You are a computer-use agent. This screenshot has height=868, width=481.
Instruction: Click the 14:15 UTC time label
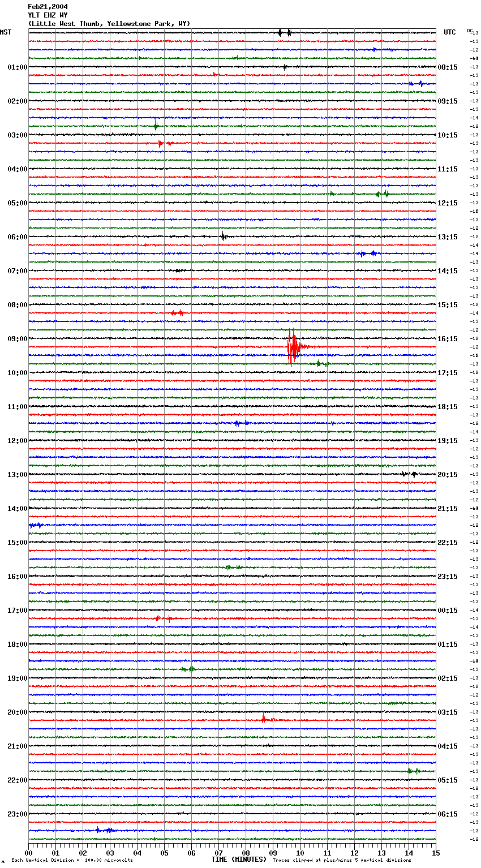click(x=448, y=271)
